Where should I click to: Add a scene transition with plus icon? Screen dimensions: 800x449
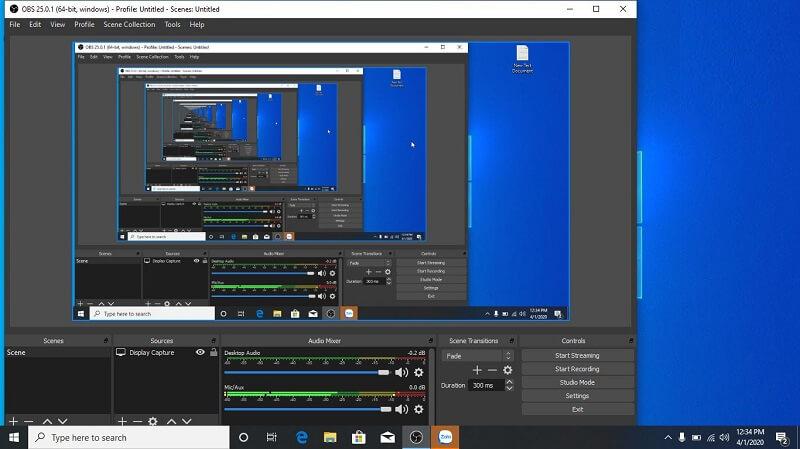(x=477, y=370)
